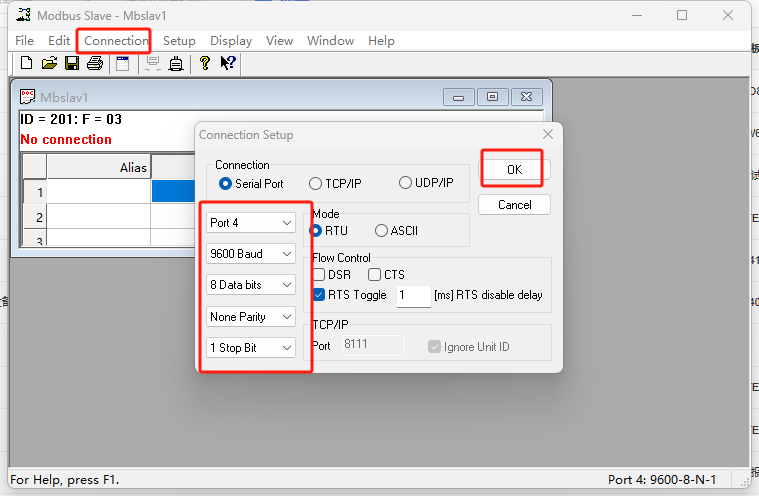Click Cancel in Connection Setup

coord(514,205)
